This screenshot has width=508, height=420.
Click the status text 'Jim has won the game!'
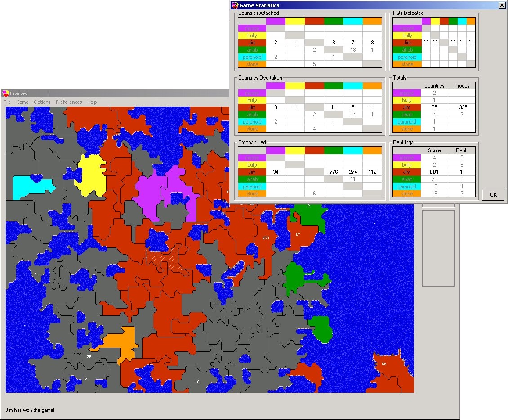point(30,410)
